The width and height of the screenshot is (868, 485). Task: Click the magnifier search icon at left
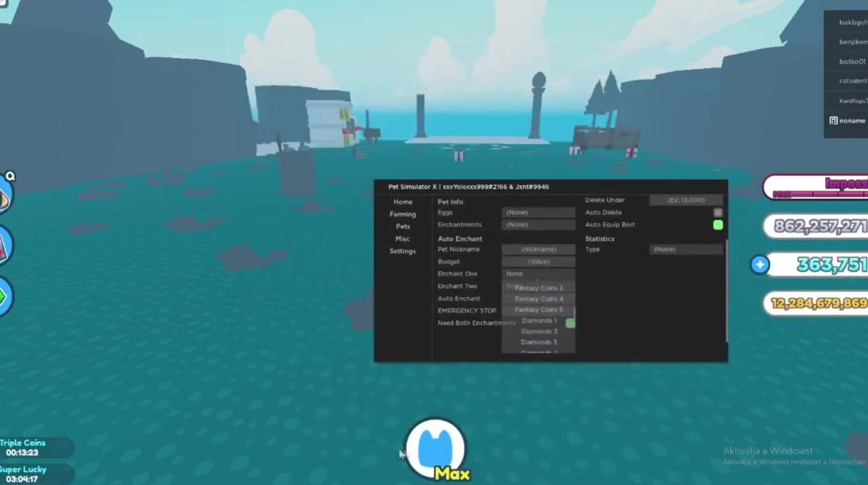coord(10,177)
